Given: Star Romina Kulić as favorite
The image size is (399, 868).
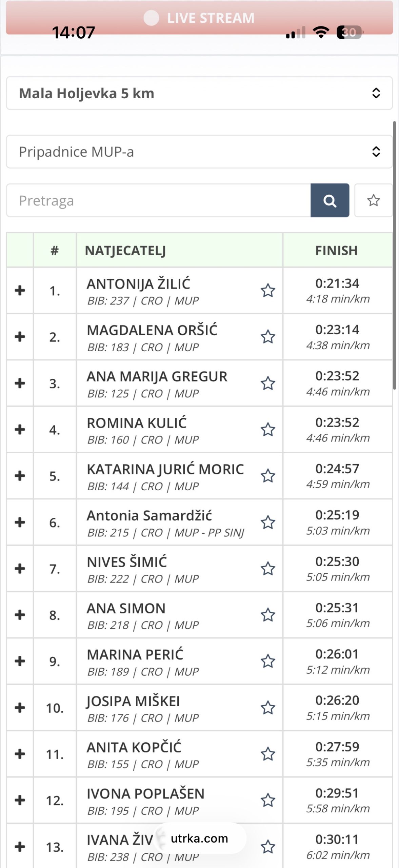Looking at the screenshot, I should coord(268,430).
